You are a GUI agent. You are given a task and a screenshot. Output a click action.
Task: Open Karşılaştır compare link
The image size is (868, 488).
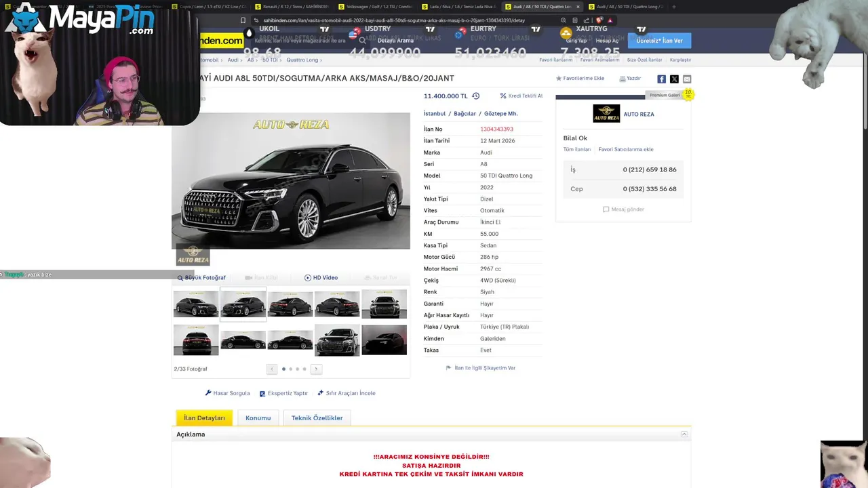680,60
